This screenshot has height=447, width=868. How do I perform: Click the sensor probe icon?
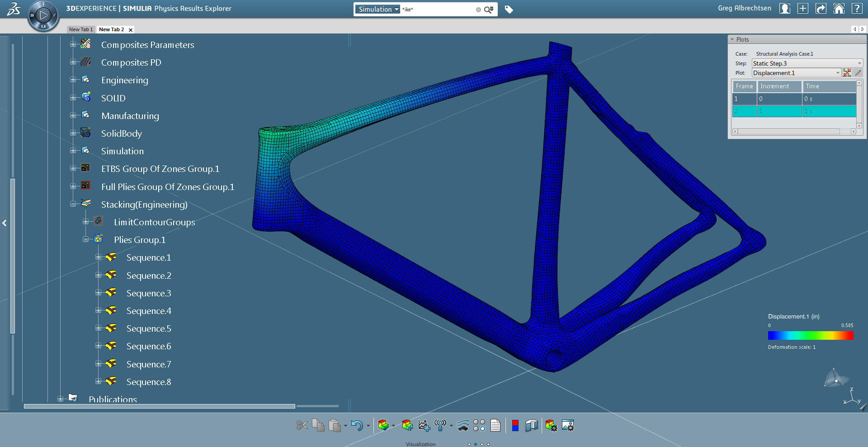(440, 425)
